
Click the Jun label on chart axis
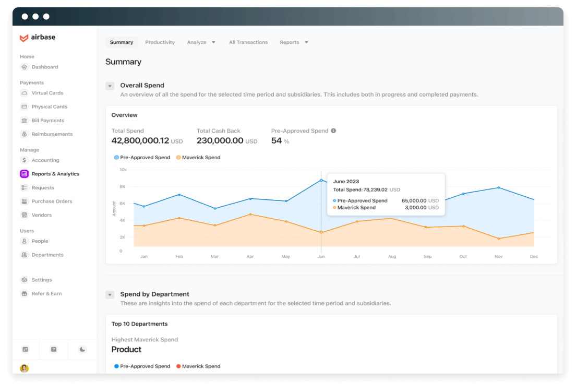321,256
